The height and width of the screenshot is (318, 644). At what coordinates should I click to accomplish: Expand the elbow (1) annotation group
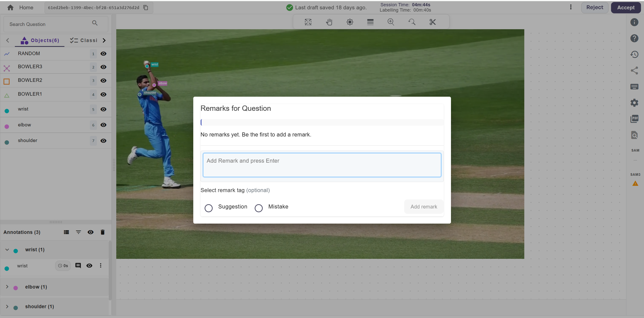coord(7,287)
